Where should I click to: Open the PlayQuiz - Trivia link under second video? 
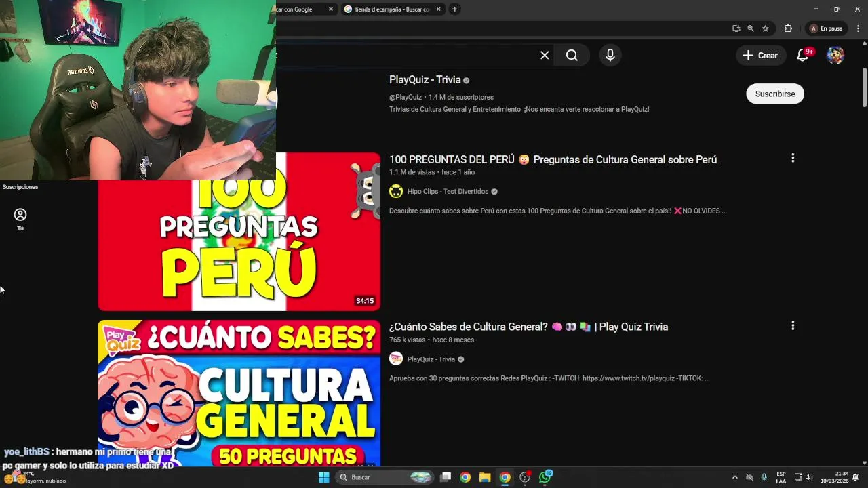click(x=431, y=359)
